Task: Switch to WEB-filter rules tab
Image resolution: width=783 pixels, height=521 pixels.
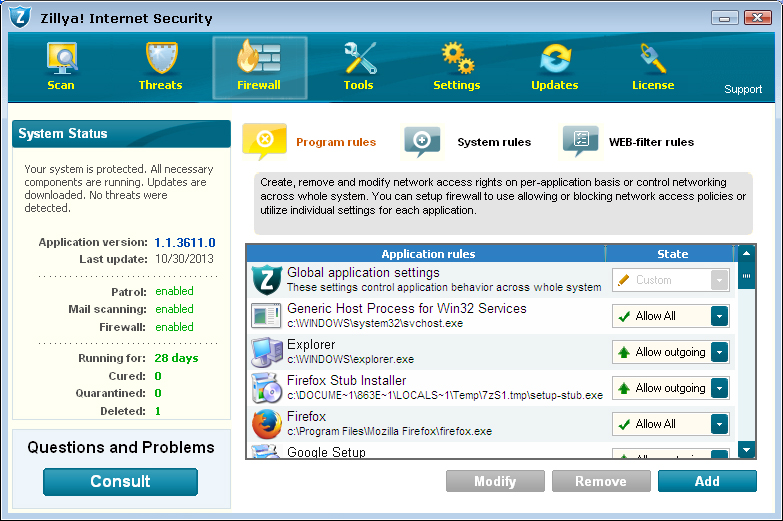Action: click(651, 142)
